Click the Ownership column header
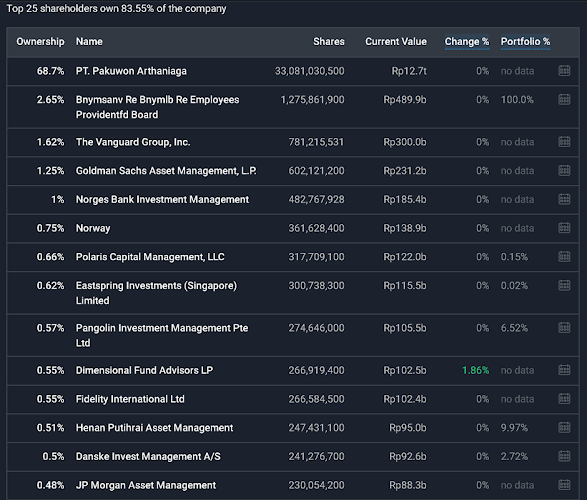The width and height of the screenshot is (587, 500). (40, 42)
